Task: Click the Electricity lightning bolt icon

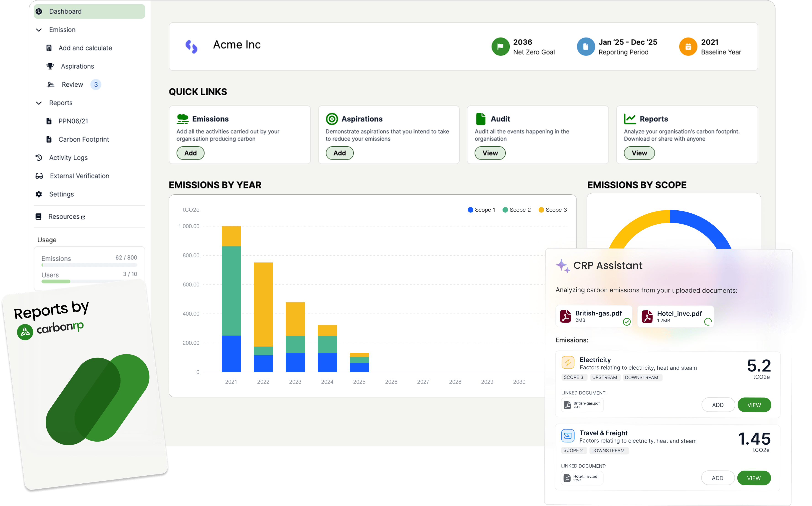Action: (x=568, y=363)
